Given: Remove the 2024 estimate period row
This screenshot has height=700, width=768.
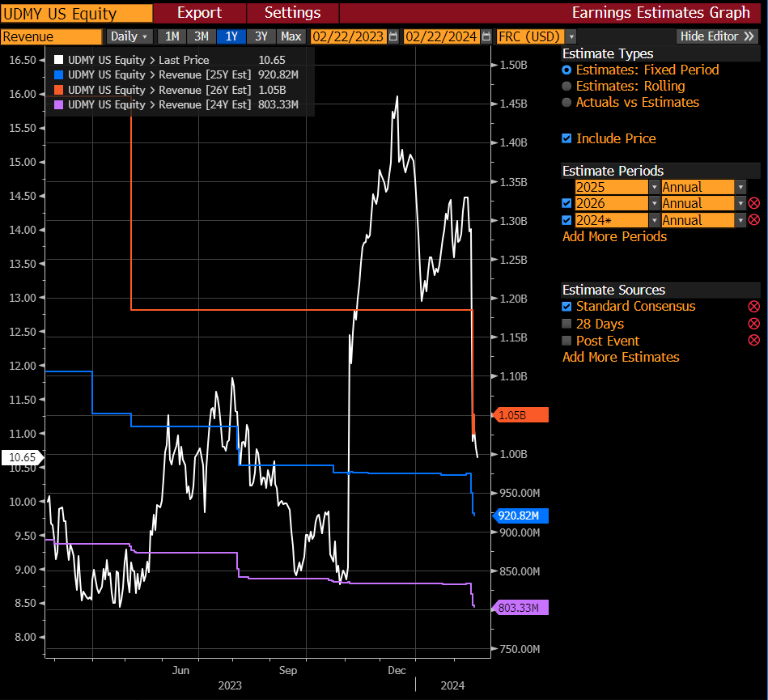Looking at the screenshot, I should (753, 220).
